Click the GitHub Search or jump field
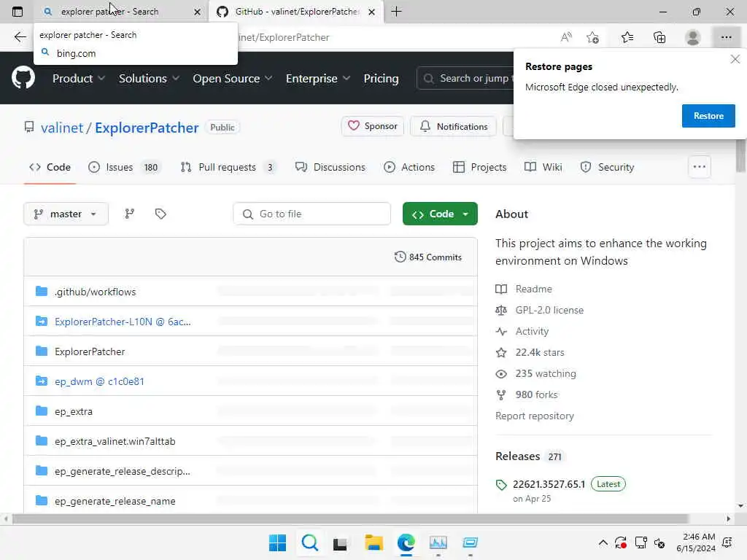 (x=465, y=78)
